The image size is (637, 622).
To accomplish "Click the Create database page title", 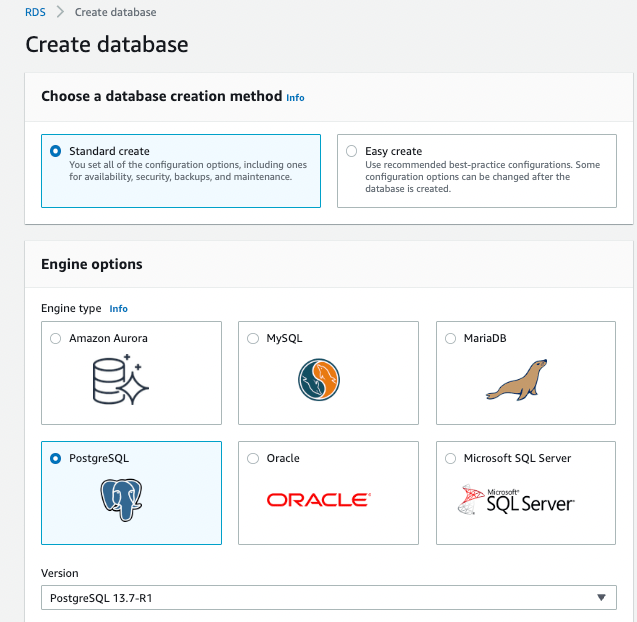I will pos(107,44).
